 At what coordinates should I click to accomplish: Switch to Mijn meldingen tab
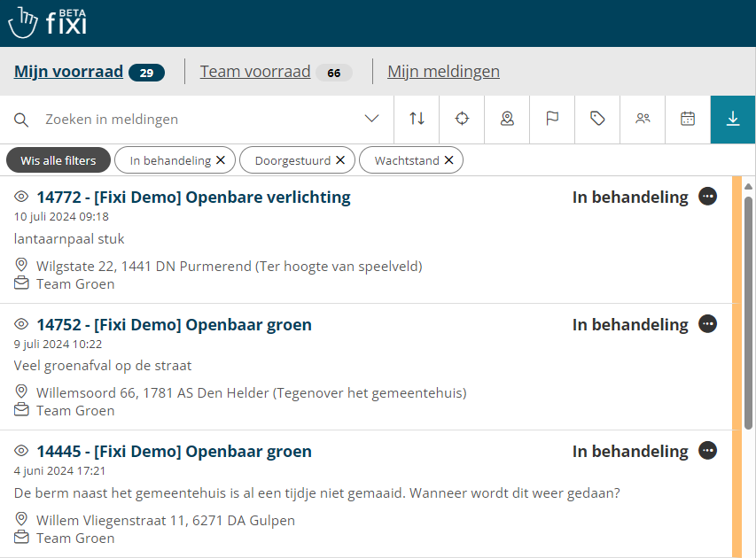coord(443,72)
